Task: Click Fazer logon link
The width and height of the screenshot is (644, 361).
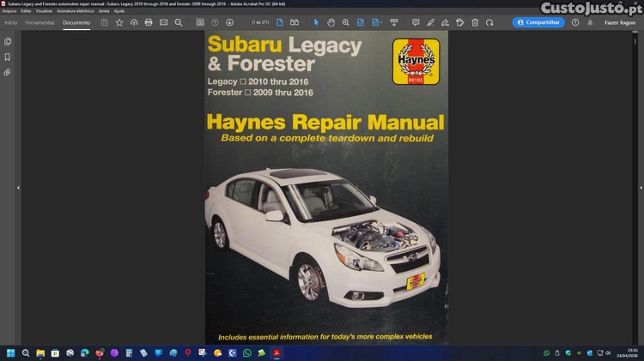Action: pos(620,22)
